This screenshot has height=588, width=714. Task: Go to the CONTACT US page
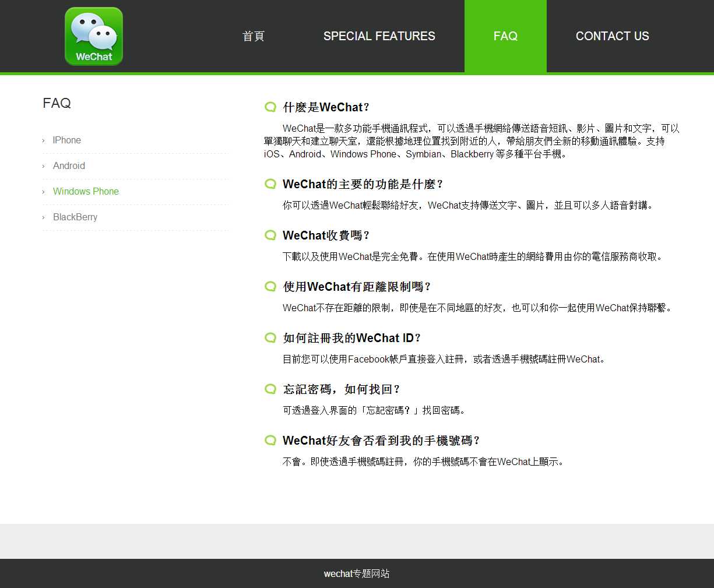612,36
